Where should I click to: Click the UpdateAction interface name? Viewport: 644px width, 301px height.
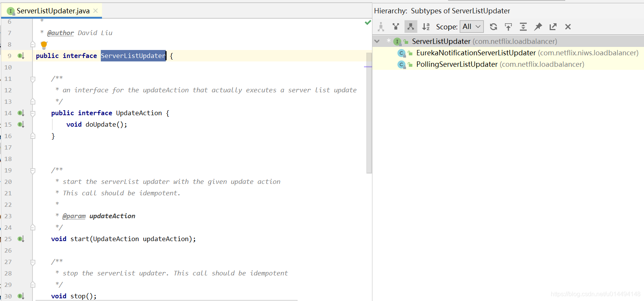click(139, 113)
